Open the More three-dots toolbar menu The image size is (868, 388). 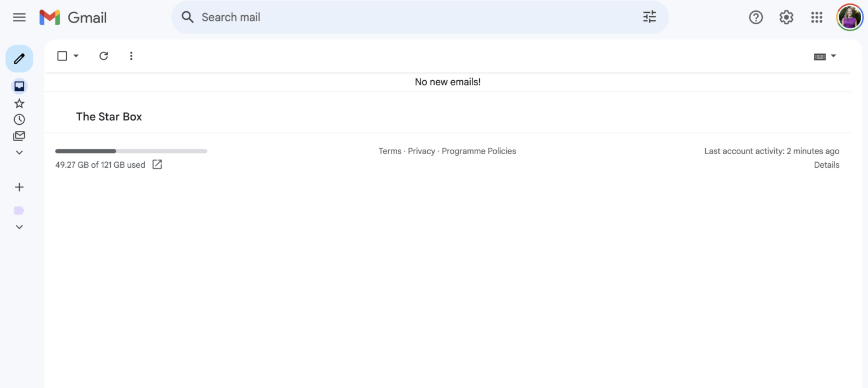(x=131, y=56)
